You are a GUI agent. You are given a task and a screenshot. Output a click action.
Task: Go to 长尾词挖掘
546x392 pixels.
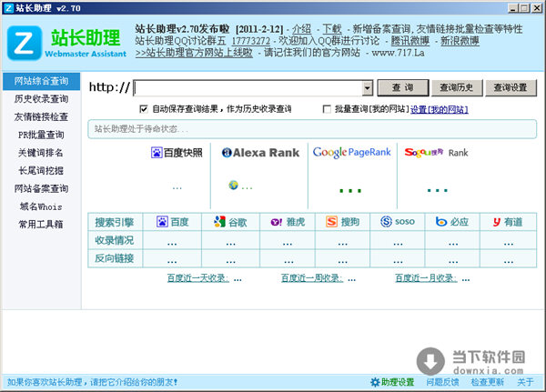point(41,171)
